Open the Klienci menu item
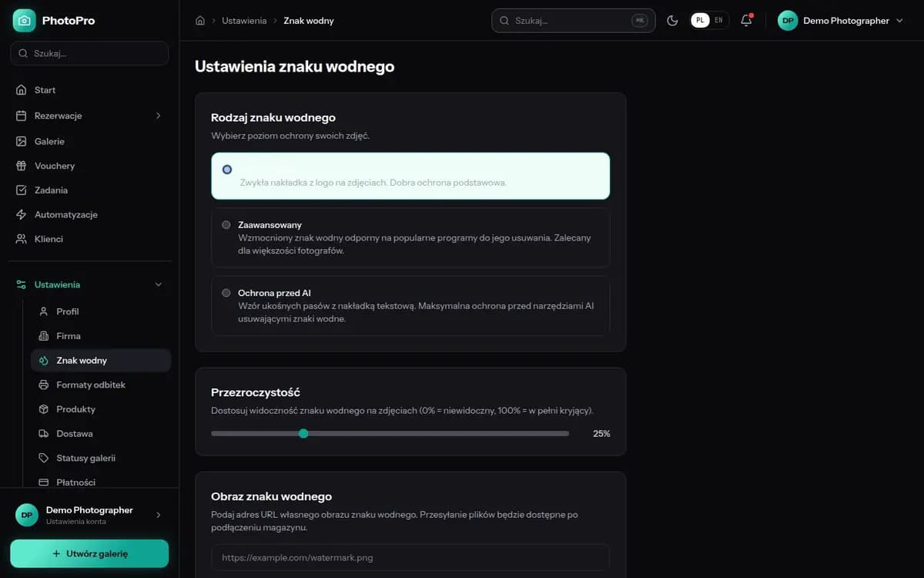The width and height of the screenshot is (924, 578). tap(89, 239)
